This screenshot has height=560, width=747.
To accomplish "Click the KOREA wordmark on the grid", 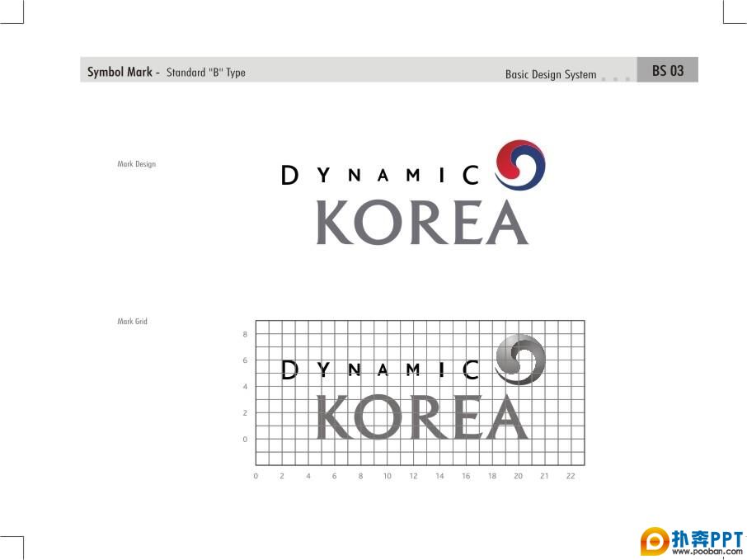I will pyautogui.click(x=422, y=417).
